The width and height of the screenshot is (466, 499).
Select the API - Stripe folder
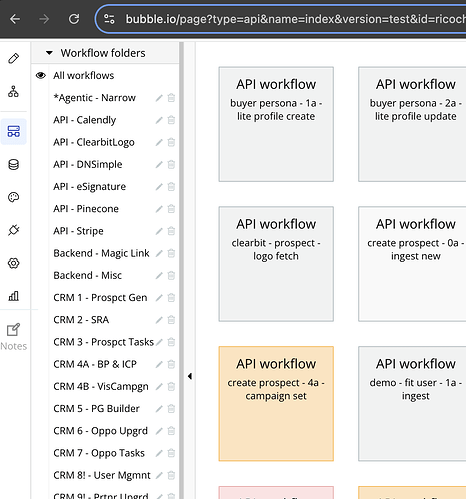pos(78,231)
